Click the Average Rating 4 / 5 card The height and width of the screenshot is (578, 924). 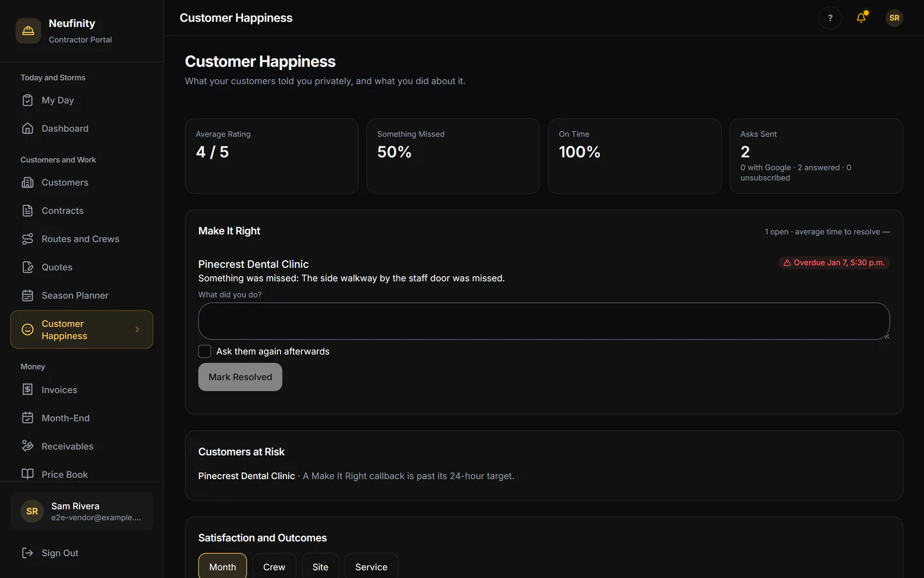[x=271, y=156]
